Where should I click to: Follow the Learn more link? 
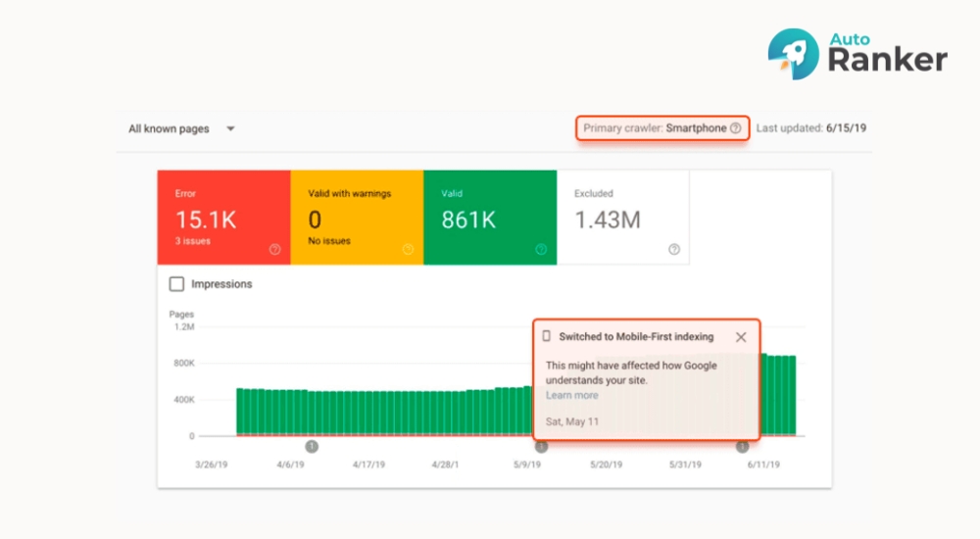click(x=572, y=395)
